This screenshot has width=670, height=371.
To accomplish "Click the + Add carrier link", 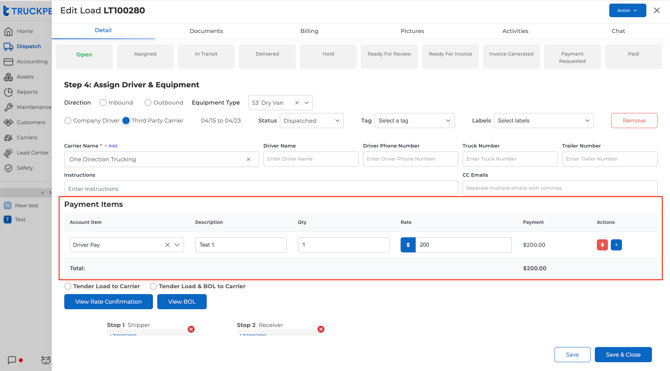I will (111, 146).
